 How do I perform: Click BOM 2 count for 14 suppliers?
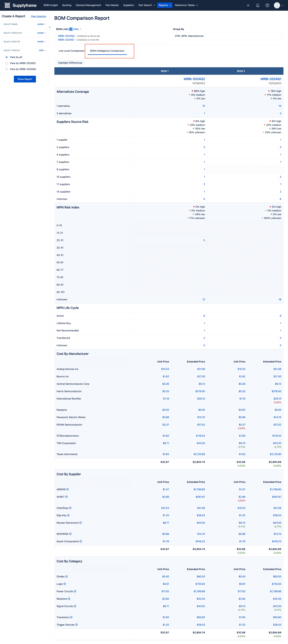(280, 192)
